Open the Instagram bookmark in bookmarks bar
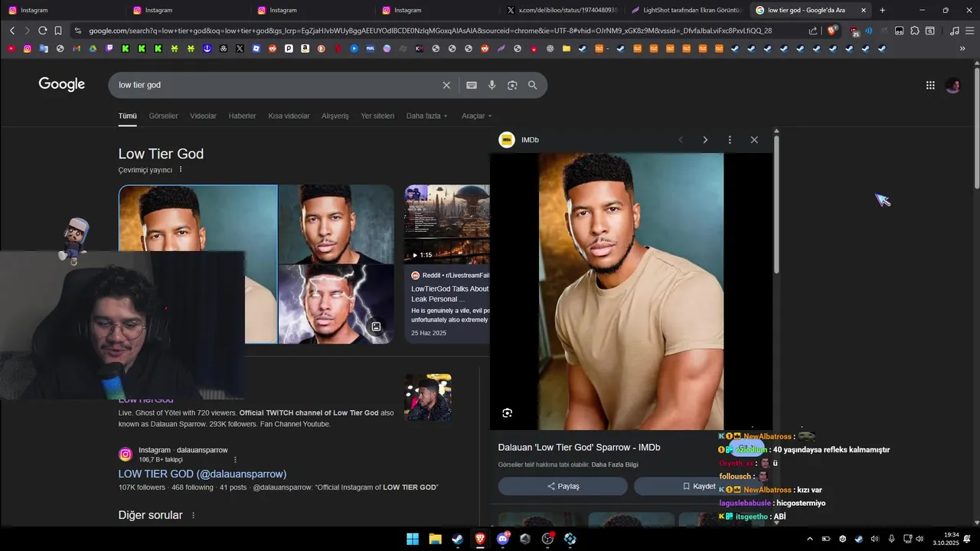Viewport: 980px width, 551px height. click(x=28, y=48)
